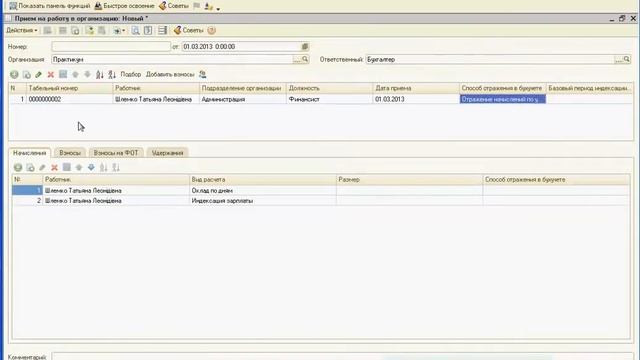The image size is (640, 360).
Task: Open the 'Действия' dropdown menu
Action: [22, 31]
